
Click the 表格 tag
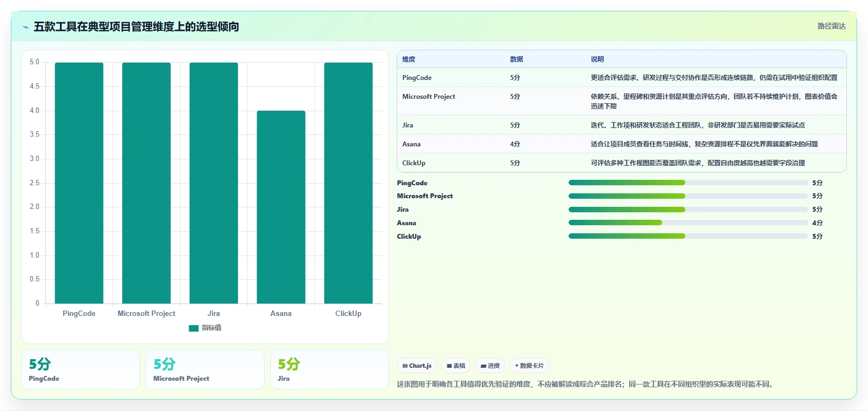(456, 366)
